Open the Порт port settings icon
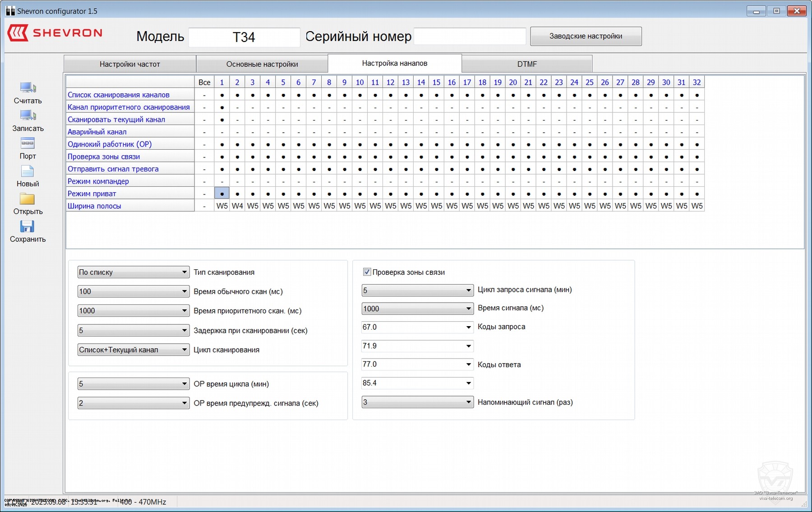This screenshot has width=812, height=512. pyautogui.click(x=28, y=143)
